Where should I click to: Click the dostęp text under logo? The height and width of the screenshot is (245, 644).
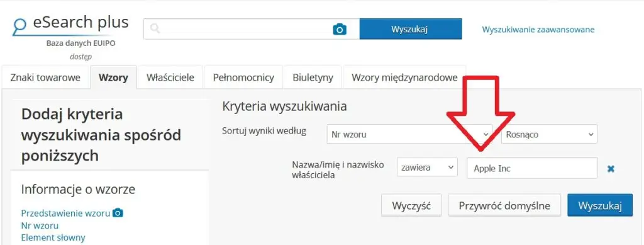pos(81,57)
